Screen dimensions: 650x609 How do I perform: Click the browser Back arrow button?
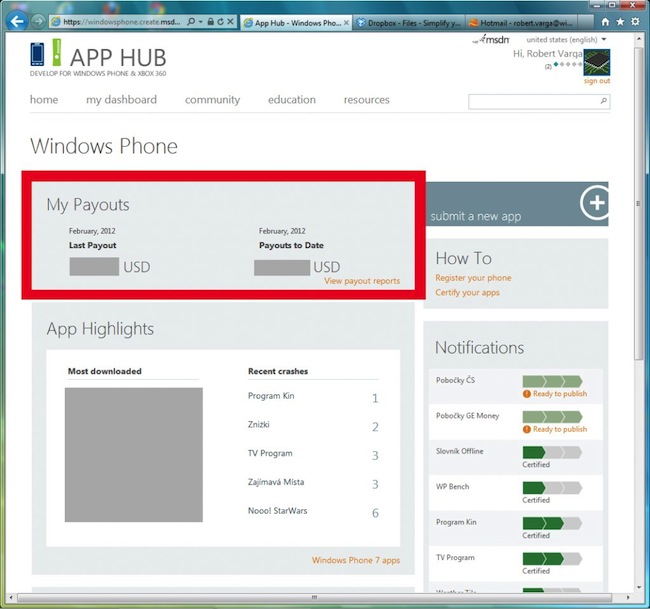[17, 21]
